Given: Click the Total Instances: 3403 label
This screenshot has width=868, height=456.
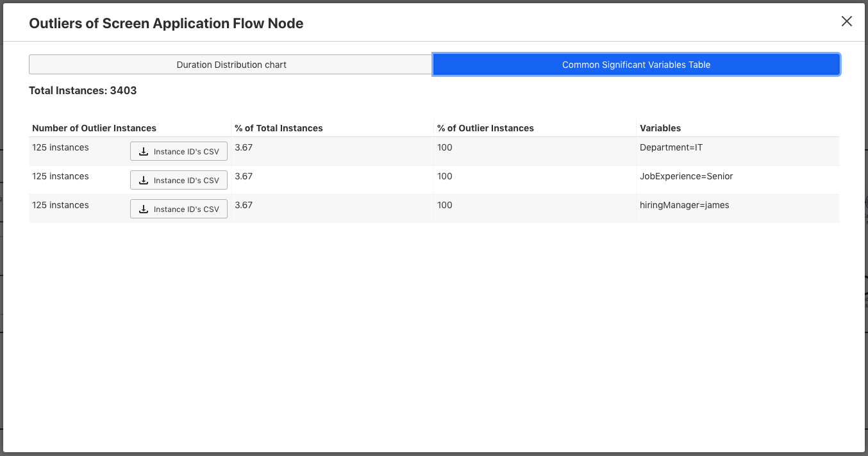Looking at the screenshot, I should [x=83, y=90].
